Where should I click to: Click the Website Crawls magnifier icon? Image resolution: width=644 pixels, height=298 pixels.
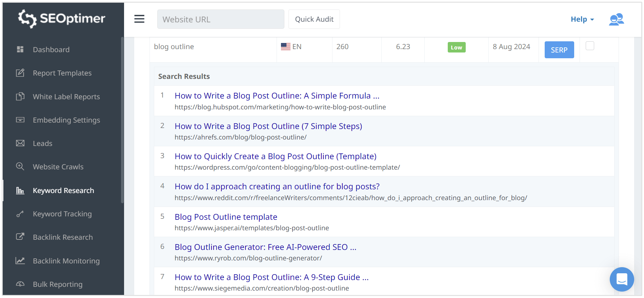tap(20, 167)
